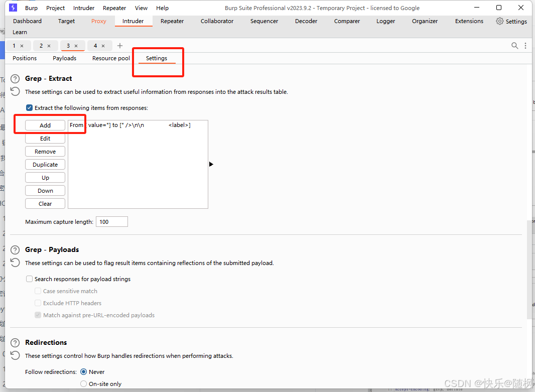Switch to the Comparer tab

[347, 21]
